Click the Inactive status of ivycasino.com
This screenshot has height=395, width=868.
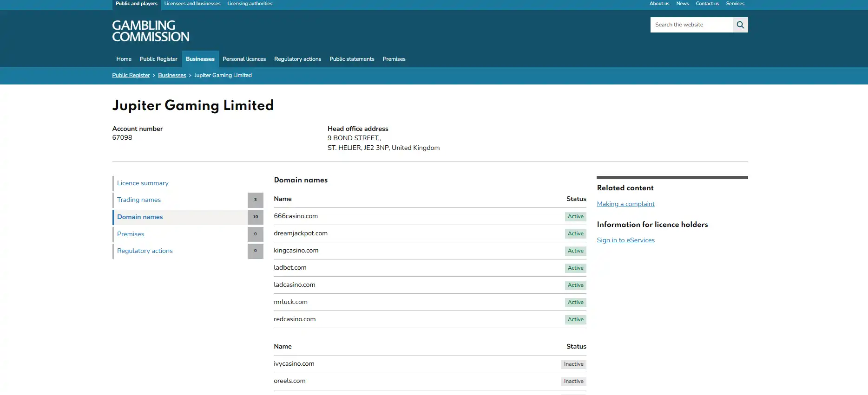(574, 364)
